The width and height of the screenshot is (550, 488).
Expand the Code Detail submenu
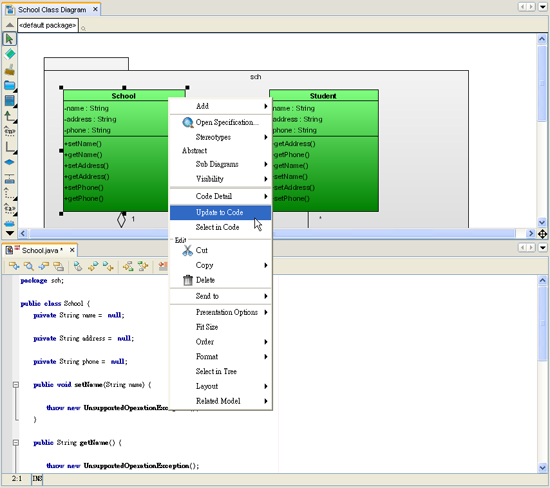[x=220, y=196]
